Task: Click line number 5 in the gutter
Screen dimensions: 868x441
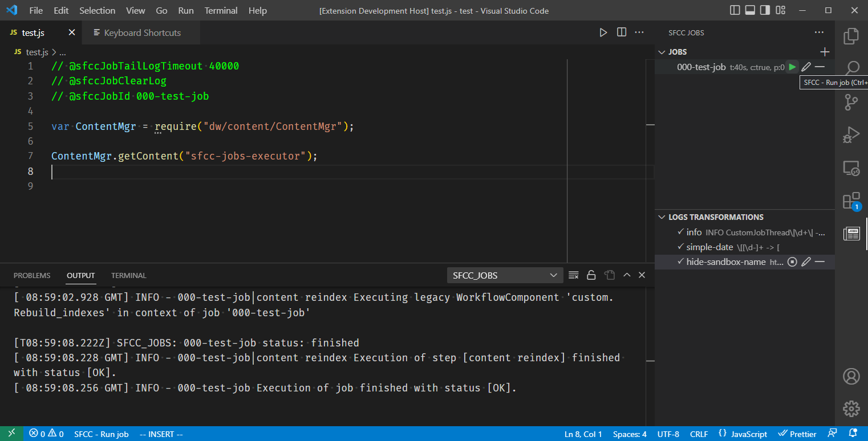Action: [30, 126]
